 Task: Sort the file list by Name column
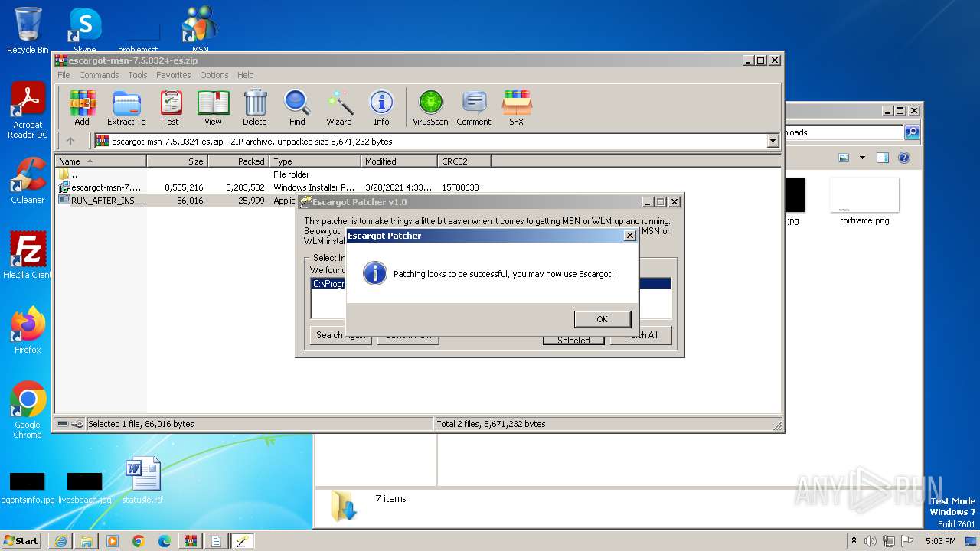(x=100, y=161)
